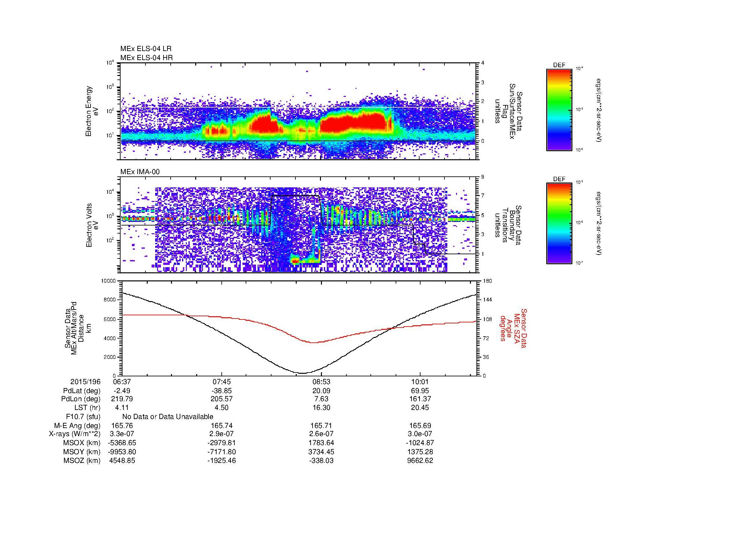Image resolution: width=756 pixels, height=534 pixels.
Task: Click the time tick '10:01'
Action: click(420, 382)
